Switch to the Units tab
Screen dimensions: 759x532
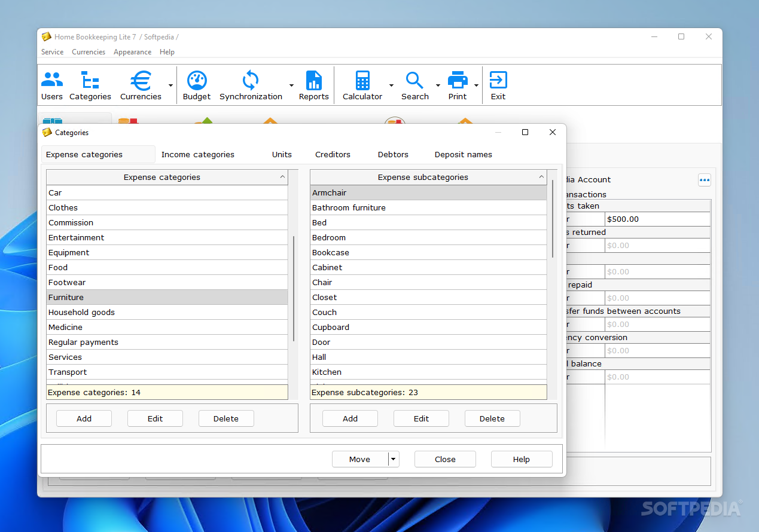pos(282,154)
